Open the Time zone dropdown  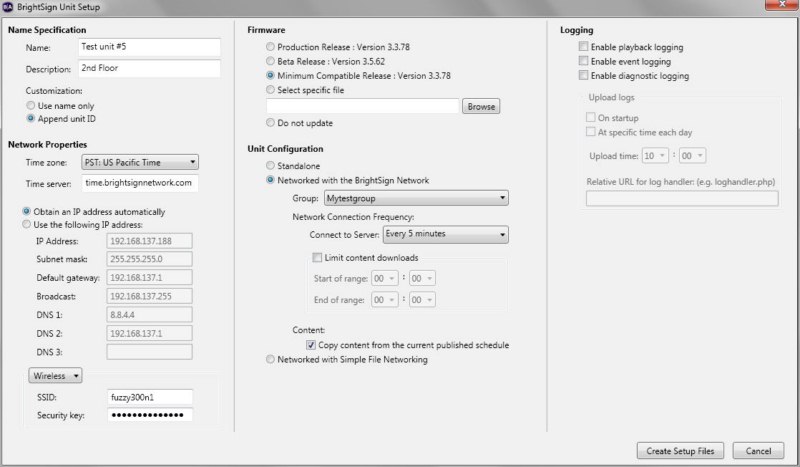point(140,162)
